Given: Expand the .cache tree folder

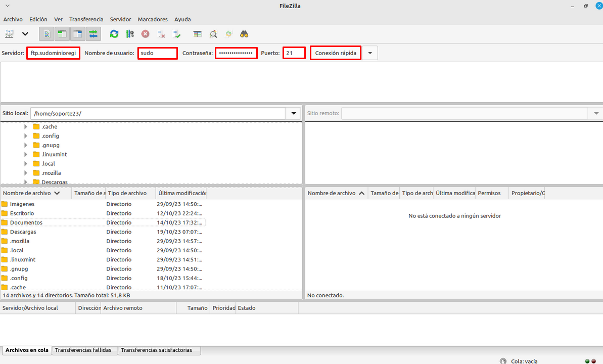Looking at the screenshot, I should [x=26, y=126].
